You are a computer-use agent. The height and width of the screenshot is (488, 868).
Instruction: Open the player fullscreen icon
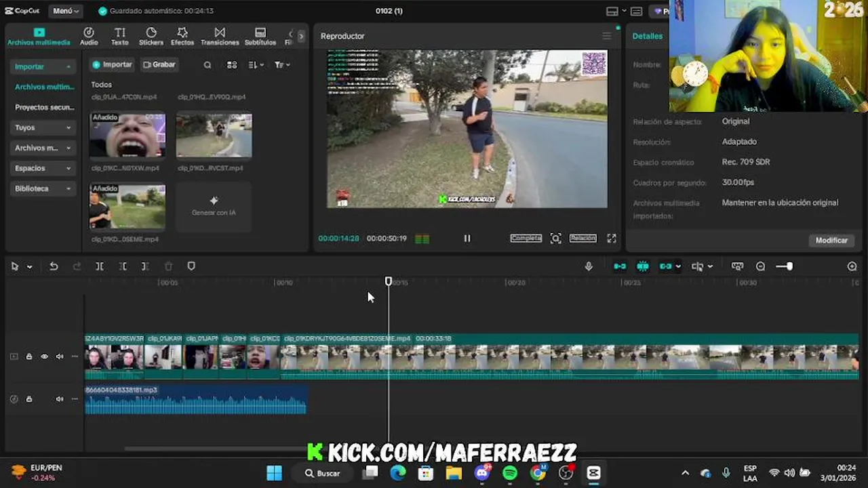click(612, 238)
